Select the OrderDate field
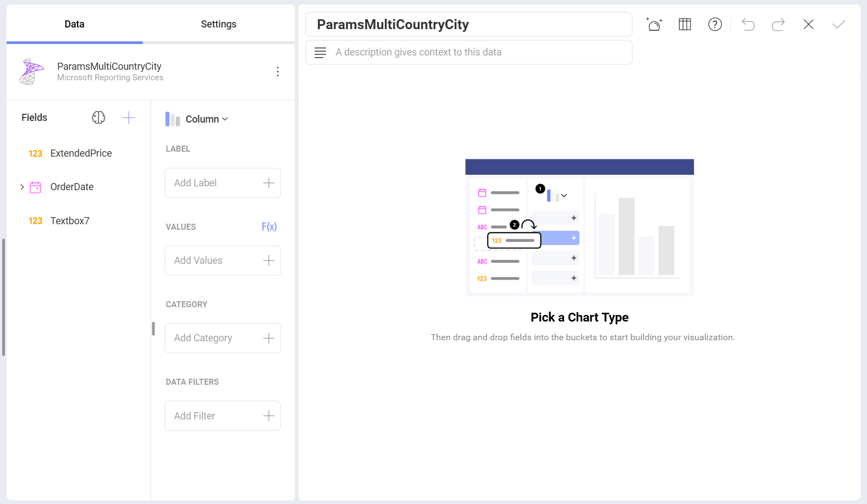867x504 pixels. click(x=71, y=187)
